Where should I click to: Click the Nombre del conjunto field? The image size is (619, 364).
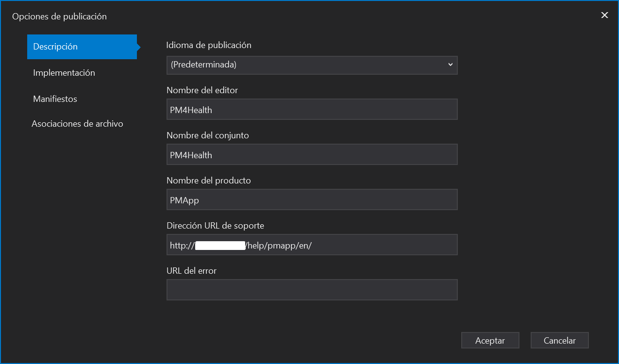pyautogui.click(x=312, y=155)
